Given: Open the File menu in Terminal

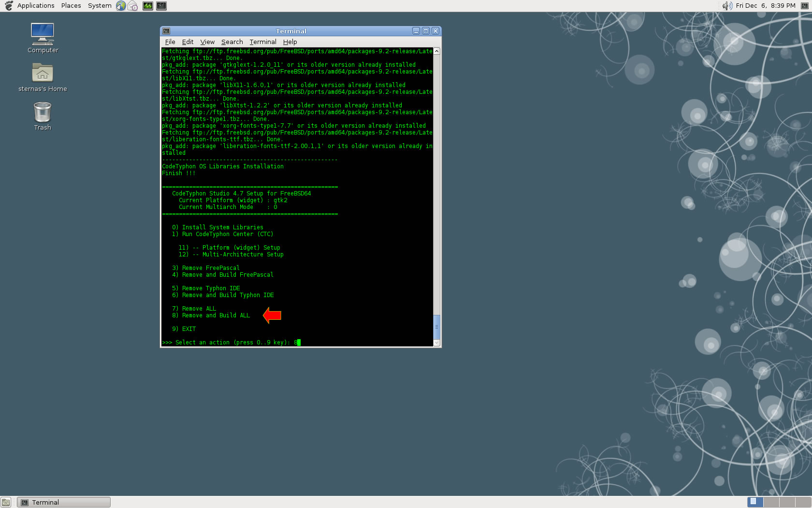Looking at the screenshot, I should point(170,42).
